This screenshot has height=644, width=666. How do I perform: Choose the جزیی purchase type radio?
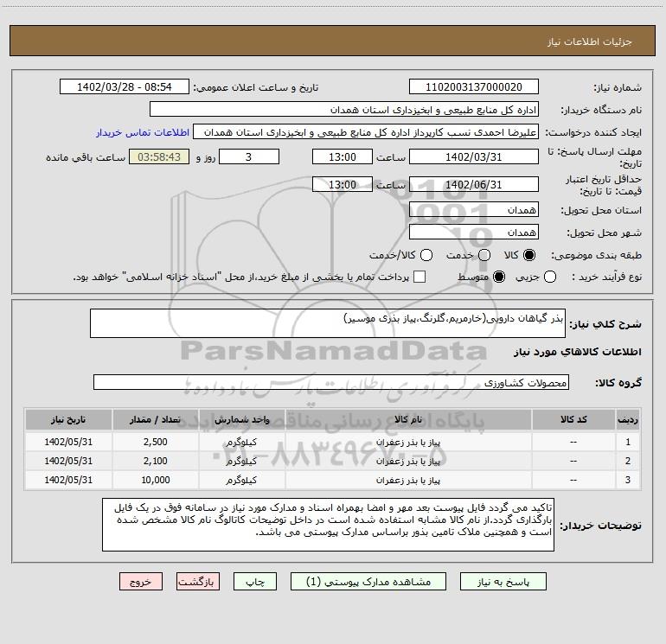tap(549, 277)
